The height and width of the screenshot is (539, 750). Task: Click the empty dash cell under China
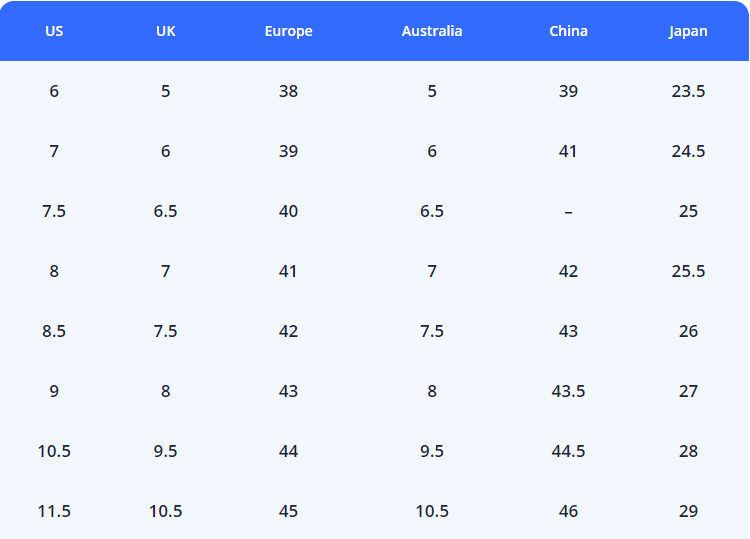568,211
